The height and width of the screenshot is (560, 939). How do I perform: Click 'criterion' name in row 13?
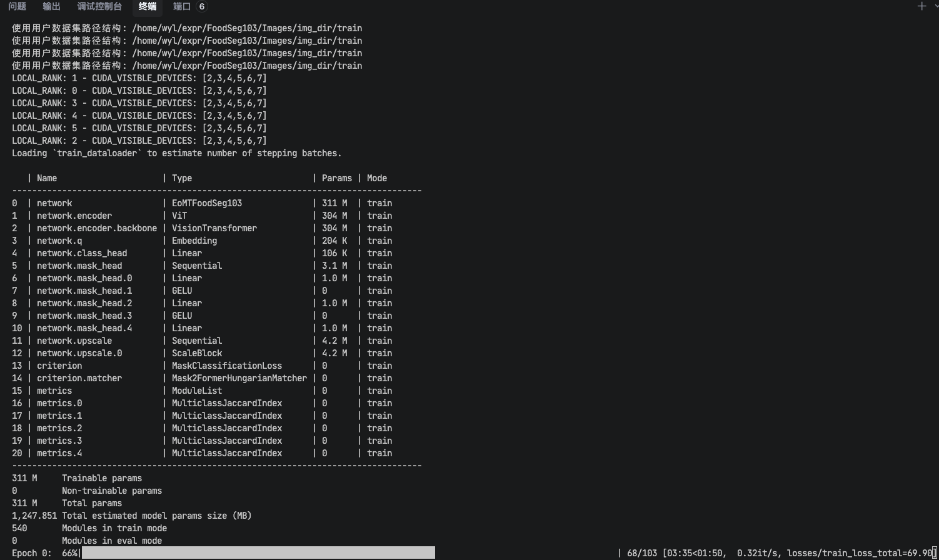(x=59, y=366)
